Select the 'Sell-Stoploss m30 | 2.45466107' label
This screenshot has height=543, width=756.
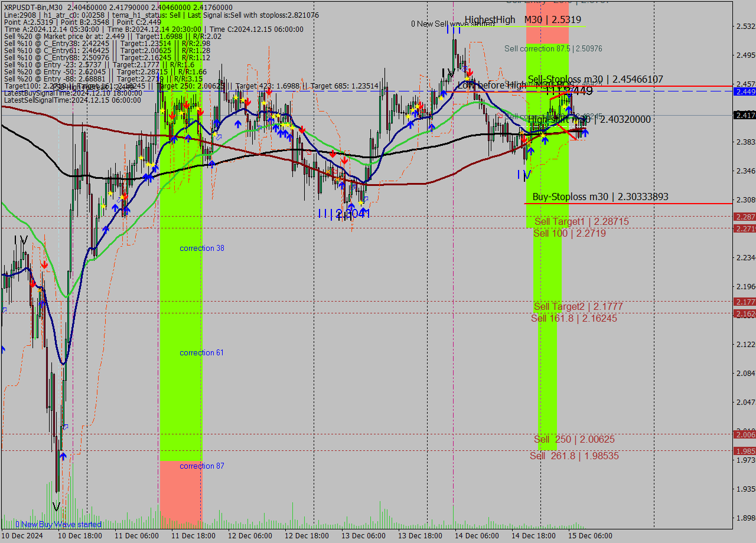point(595,79)
